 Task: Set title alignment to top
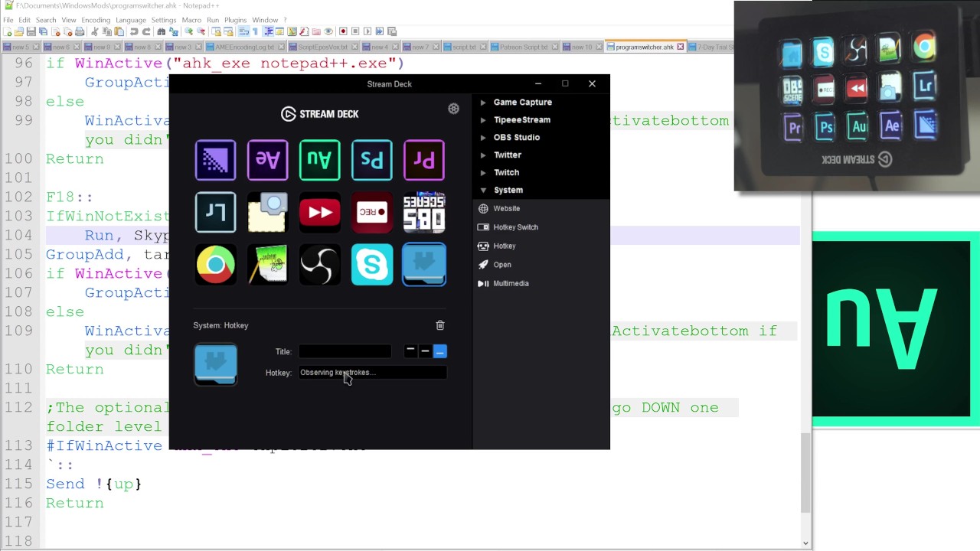(410, 351)
